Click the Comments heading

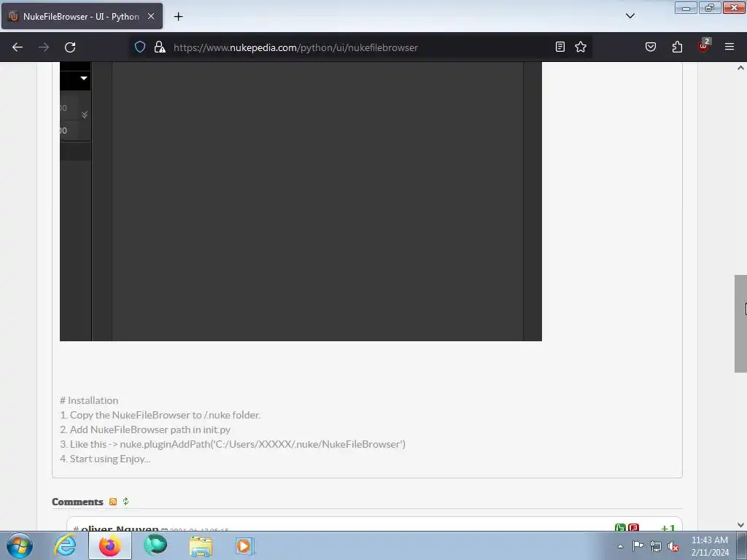pyautogui.click(x=77, y=502)
